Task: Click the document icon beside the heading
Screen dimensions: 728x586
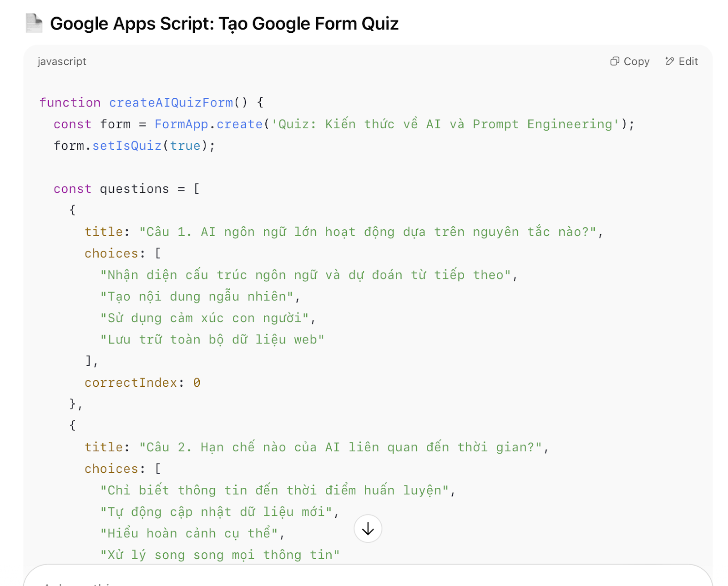Action: click(34, 23)
